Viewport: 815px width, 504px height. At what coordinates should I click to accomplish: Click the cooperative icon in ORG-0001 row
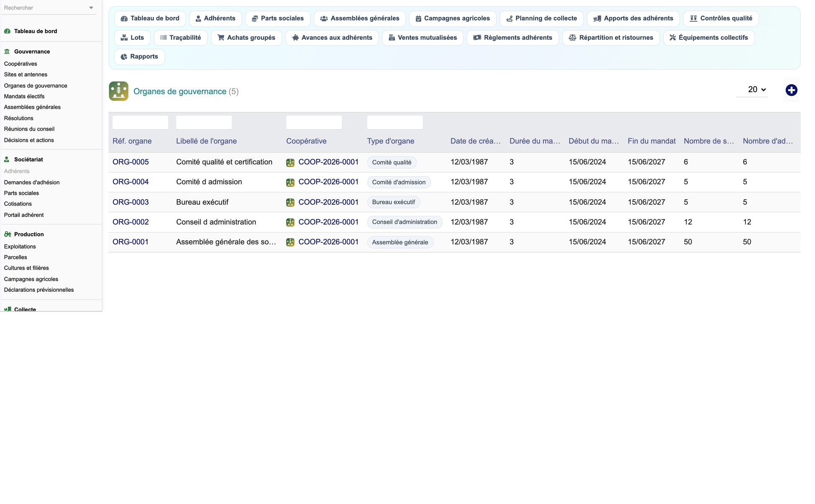click(x=290, y=242)
